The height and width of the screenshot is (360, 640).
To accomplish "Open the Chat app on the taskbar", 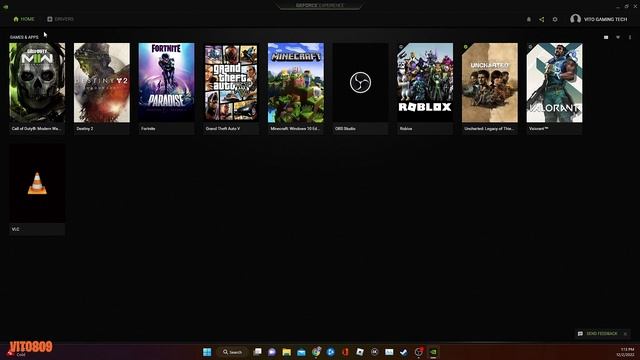I will pyautogui.click(x=272, y=352).
